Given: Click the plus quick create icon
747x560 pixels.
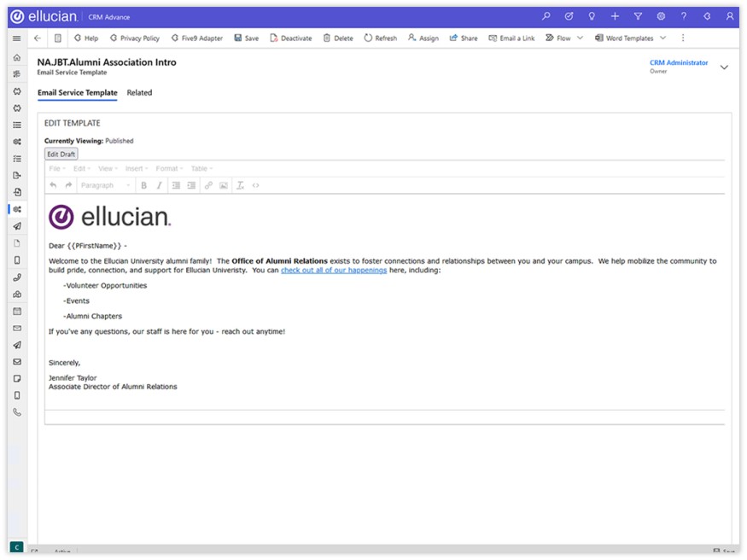Looking at the screenshot, I should point(615,16).
